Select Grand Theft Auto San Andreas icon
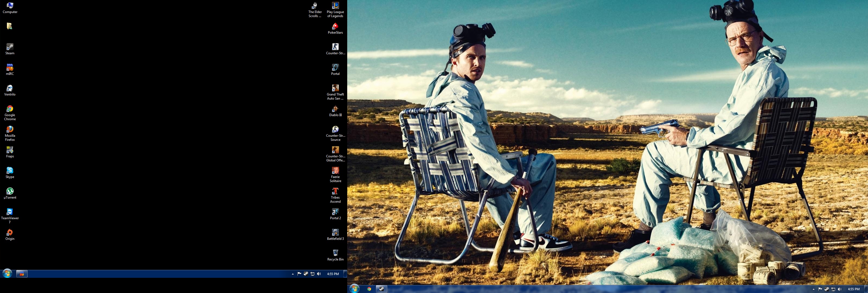 click(335, 92)
